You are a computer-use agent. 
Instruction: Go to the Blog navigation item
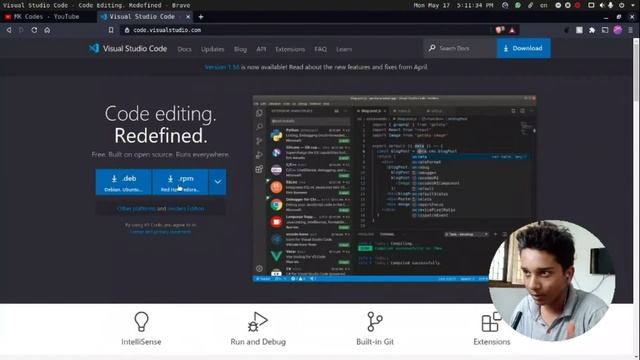[x=240, y=49]
